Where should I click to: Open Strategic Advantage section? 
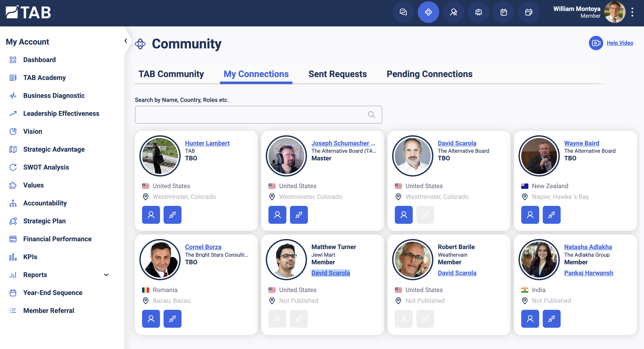coord(54,149)
